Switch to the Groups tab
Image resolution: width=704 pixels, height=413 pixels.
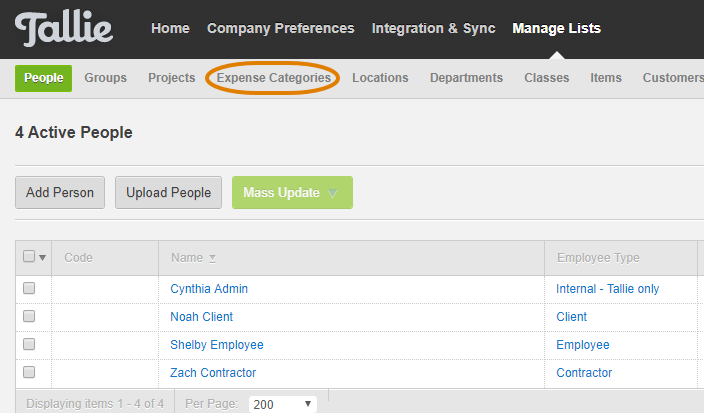coord(106,78)
